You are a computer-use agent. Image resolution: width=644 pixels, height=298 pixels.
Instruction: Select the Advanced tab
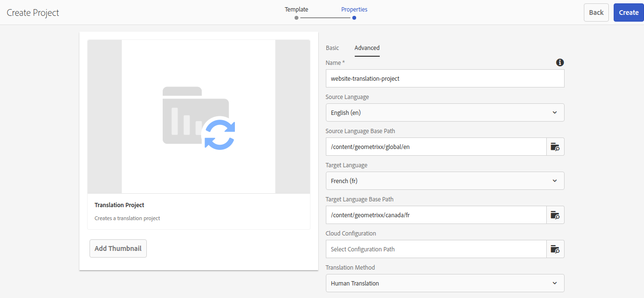pyautogui.click(x=367, y=48)
